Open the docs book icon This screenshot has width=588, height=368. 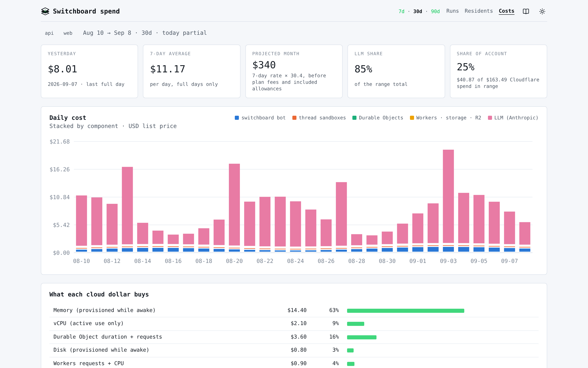point(526,11)
